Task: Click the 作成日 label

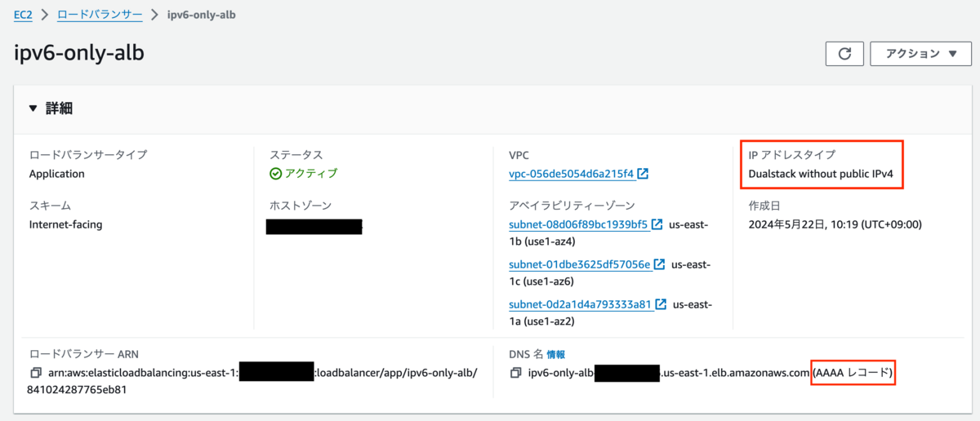Action: click(x=764, y=205)
